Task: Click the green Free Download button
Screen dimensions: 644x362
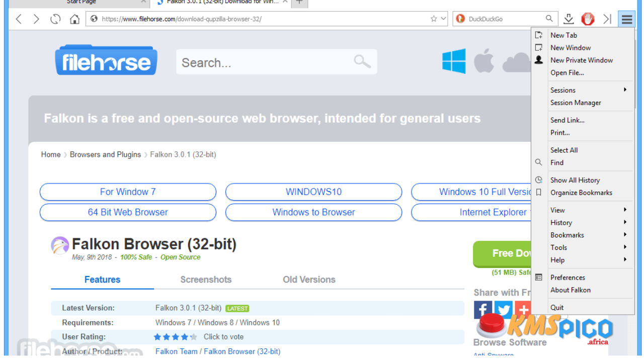Action: pyautogui.click(x=502, y=254)
